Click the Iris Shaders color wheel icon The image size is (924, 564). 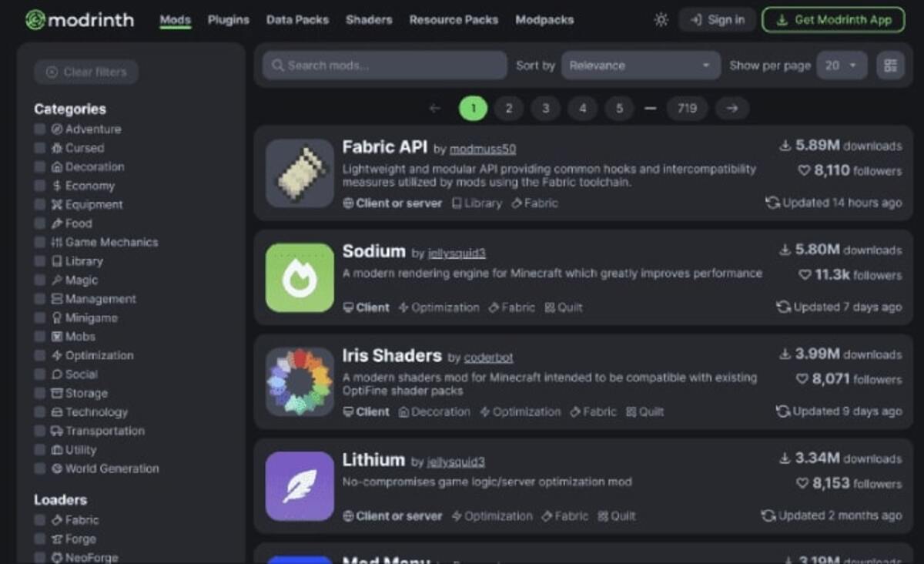pyautogui.click(x=300, y=382)
